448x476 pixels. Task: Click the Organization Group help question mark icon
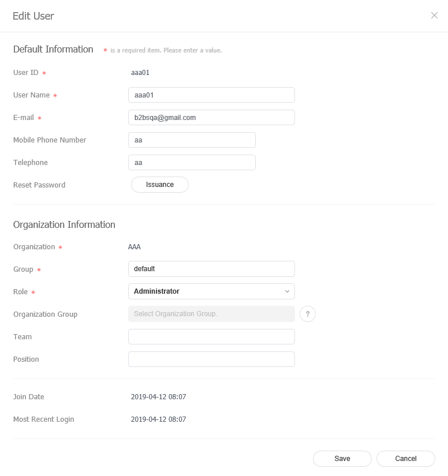coord(308,314)
